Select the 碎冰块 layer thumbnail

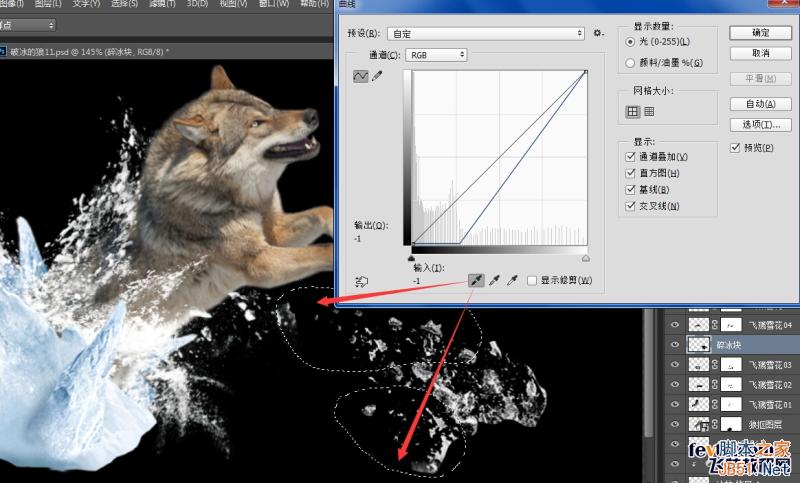pyautogui.click(x=698, y=344)
